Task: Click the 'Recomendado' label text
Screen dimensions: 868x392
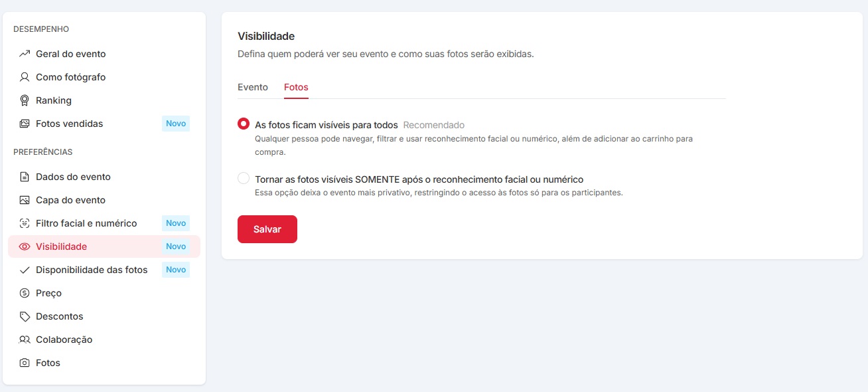Action: coord(434,125)
